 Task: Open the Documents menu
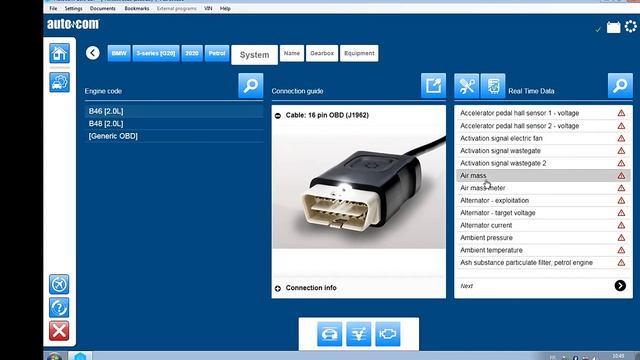point(102,8)
